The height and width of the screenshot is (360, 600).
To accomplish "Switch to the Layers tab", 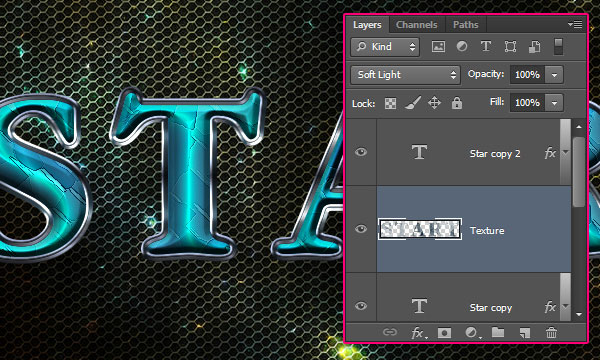I will 367,25.
